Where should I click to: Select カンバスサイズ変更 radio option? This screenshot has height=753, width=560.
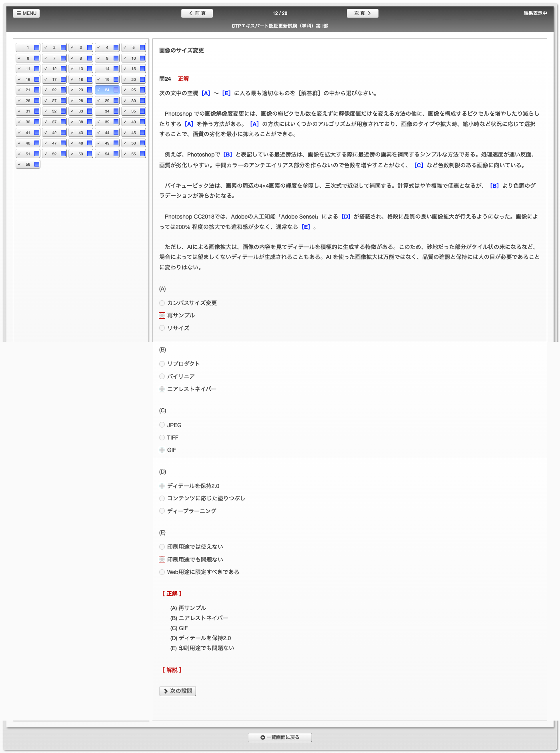click(x=162, y=303)
